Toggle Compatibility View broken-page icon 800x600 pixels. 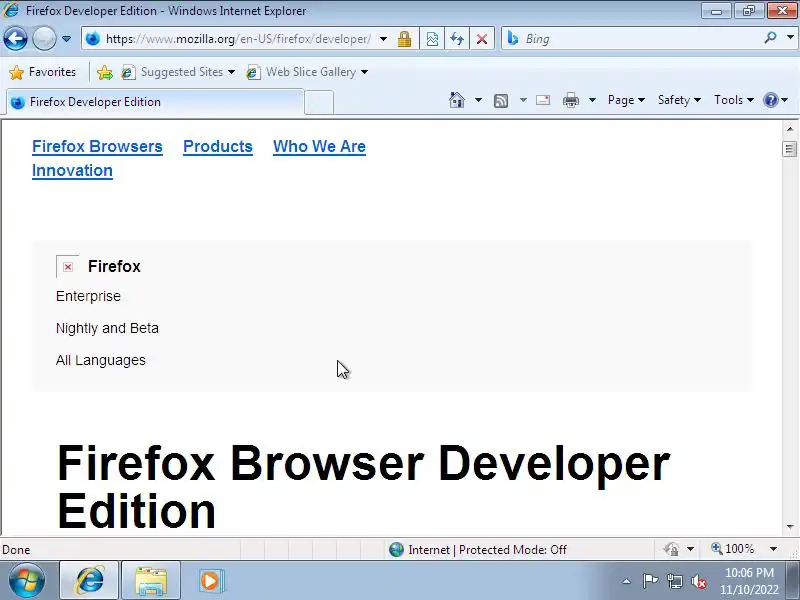tap(432, 39)
